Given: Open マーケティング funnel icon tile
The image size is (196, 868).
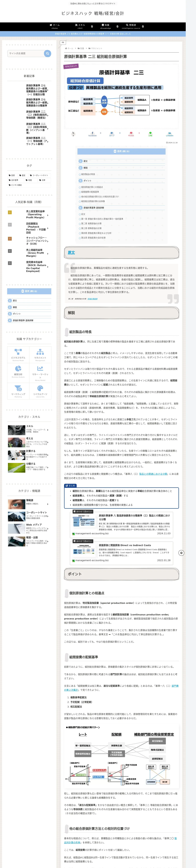Looking at the screenshot, I should [18, 391].
